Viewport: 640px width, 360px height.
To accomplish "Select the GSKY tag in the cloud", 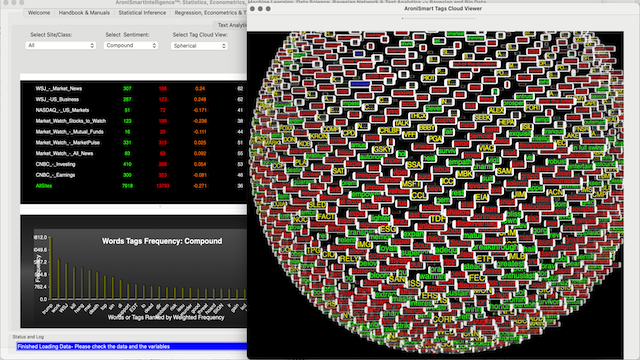I will click(x=382, y=149).
